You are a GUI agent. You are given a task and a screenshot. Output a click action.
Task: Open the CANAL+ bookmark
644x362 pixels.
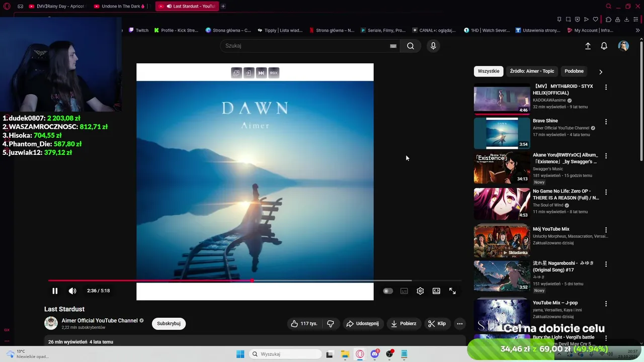click(434, 30)
